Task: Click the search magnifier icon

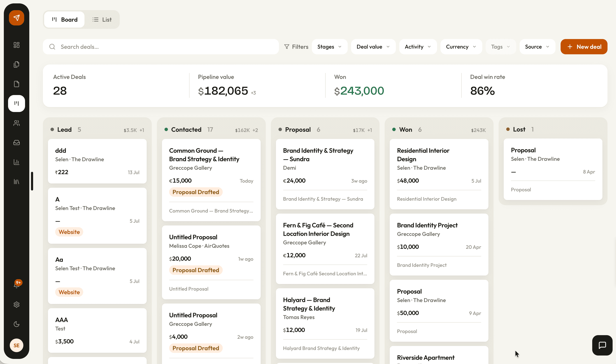Action: coord(52,47)
